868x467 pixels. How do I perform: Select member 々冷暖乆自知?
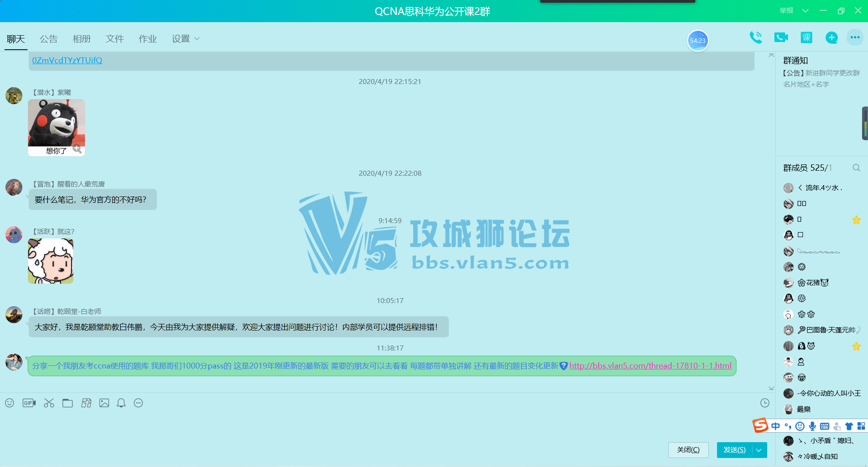[x=821, y=457]
